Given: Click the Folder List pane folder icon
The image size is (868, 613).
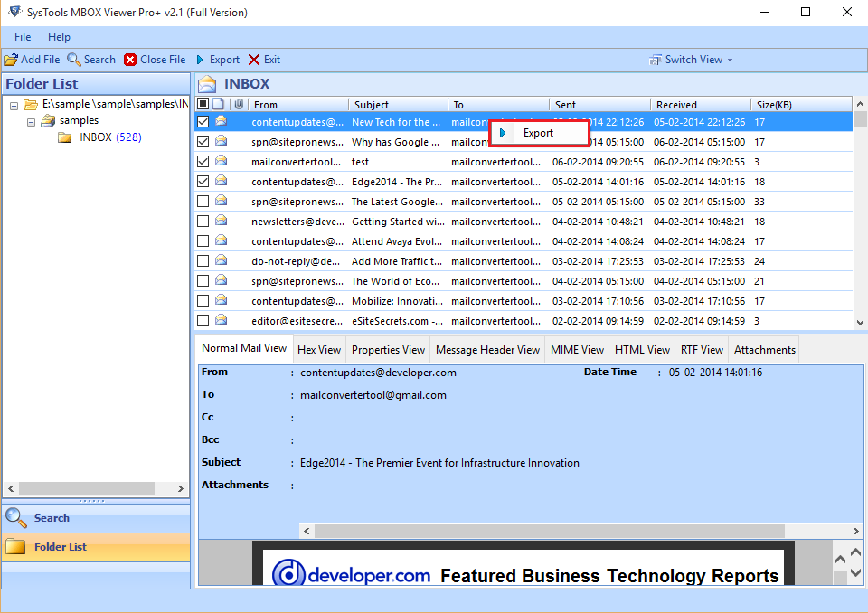Looking at the screenshot, I should pos(15,547).
